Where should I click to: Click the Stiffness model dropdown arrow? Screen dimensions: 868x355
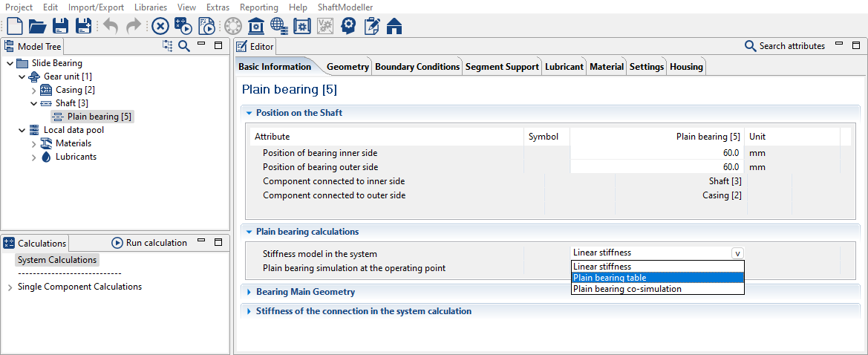tap(737, 253)
